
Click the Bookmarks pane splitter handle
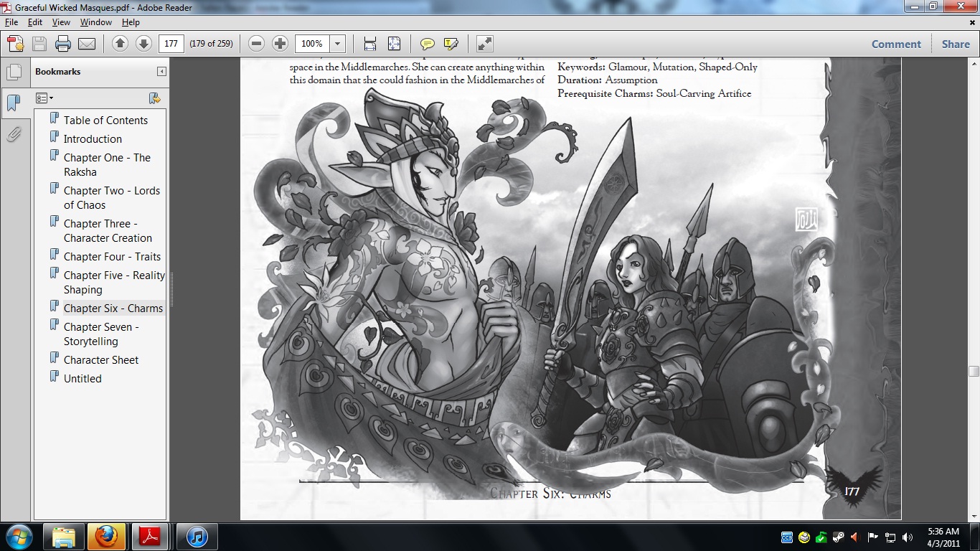click(171, 288)
